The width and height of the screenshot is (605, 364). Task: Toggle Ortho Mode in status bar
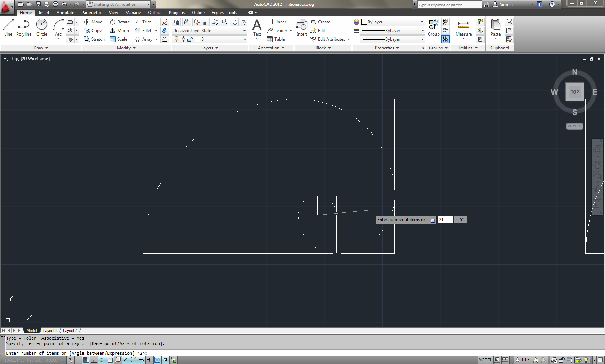[94, 360]
